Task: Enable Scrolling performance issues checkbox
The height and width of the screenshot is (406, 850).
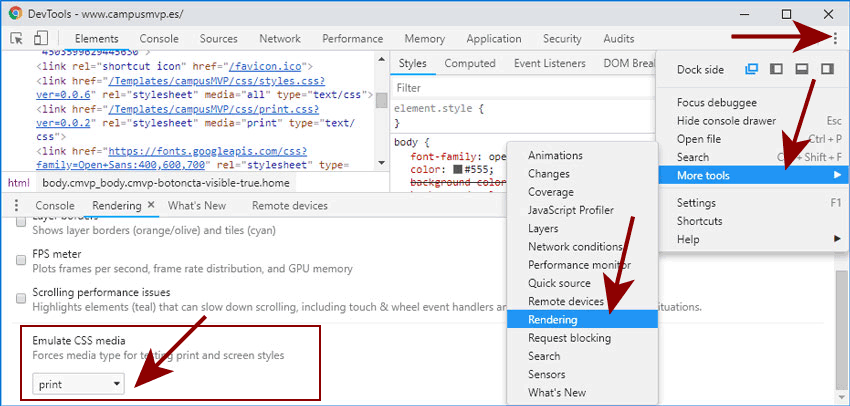Action: click(x=22, y=297)
